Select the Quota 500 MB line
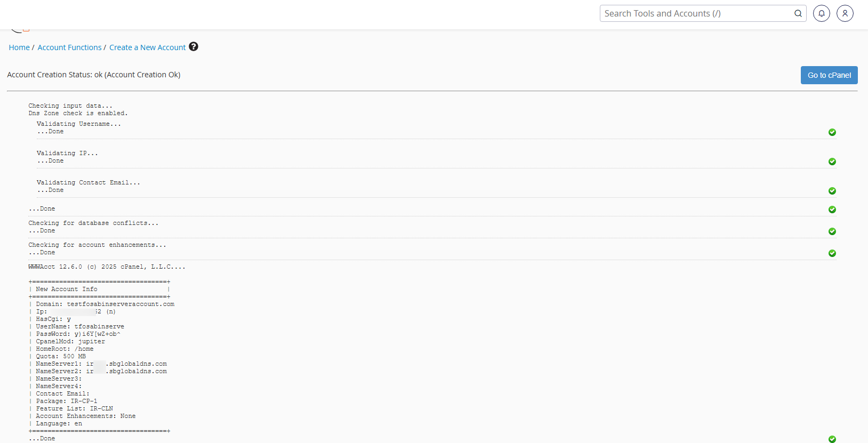 click(61, 357)
